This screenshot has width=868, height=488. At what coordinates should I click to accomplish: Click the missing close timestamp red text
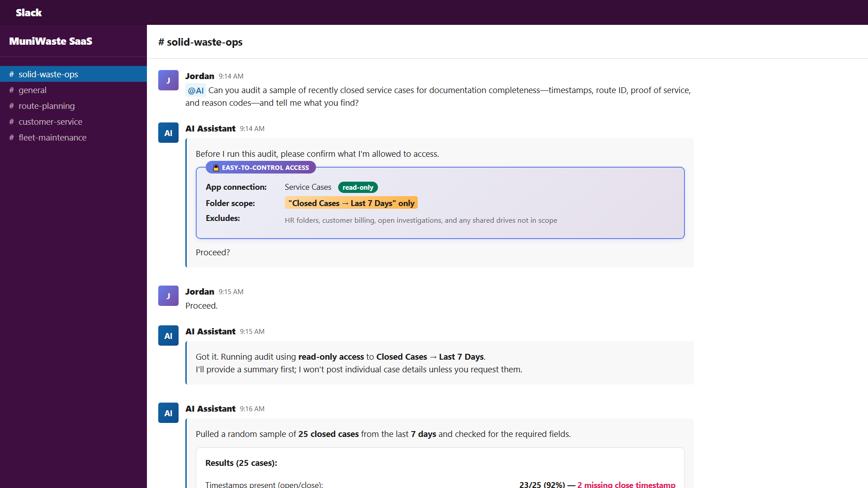tap(626, 484)
